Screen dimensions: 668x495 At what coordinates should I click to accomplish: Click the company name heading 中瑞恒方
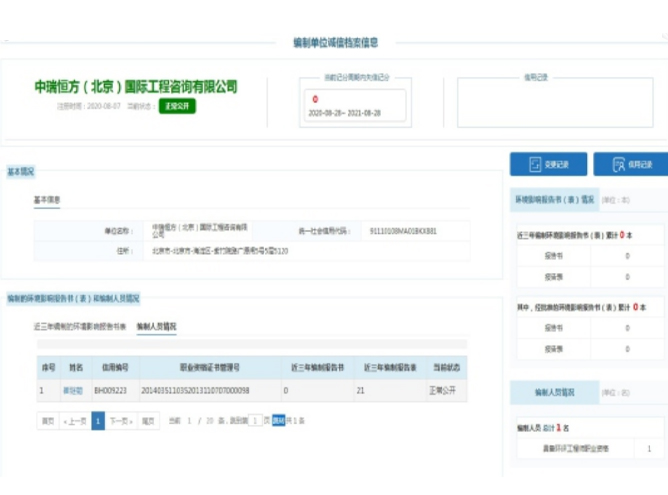pyautogui.click(x=135, y=86)
